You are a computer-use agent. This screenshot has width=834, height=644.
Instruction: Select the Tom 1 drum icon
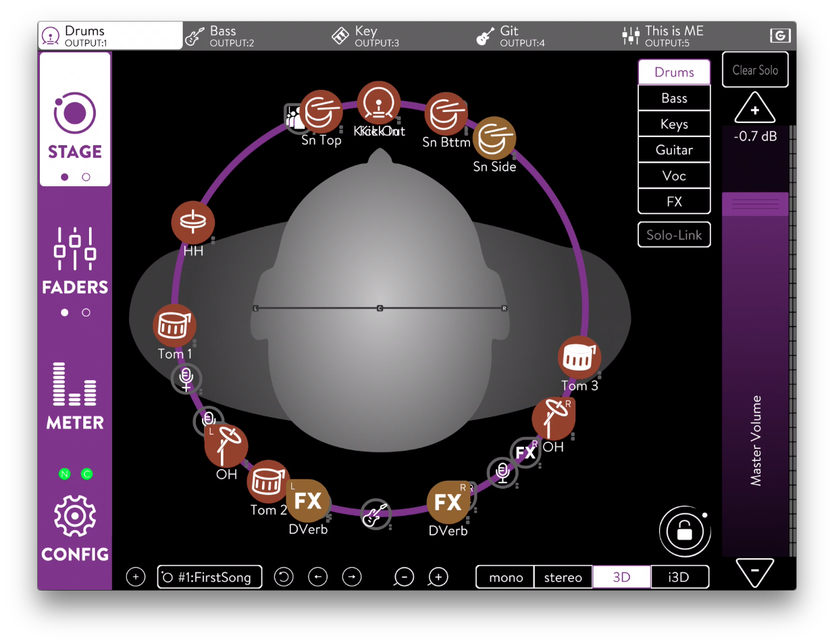[x=174, y=325]
